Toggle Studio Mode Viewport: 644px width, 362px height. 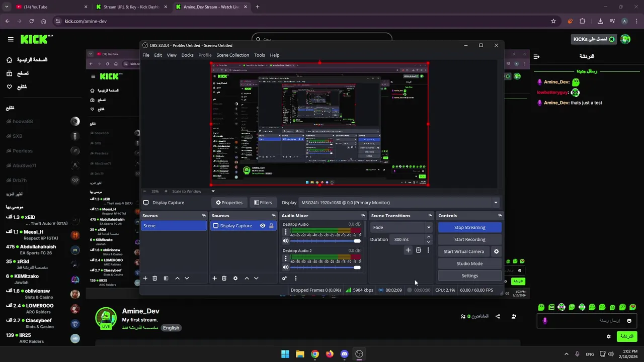pyautogui.click(x=469, y=263)
